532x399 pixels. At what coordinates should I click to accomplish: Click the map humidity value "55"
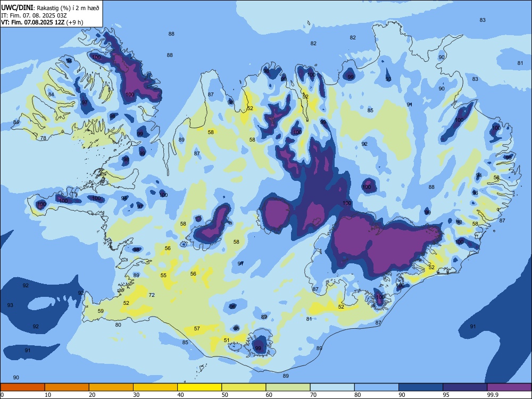[163, 275]
